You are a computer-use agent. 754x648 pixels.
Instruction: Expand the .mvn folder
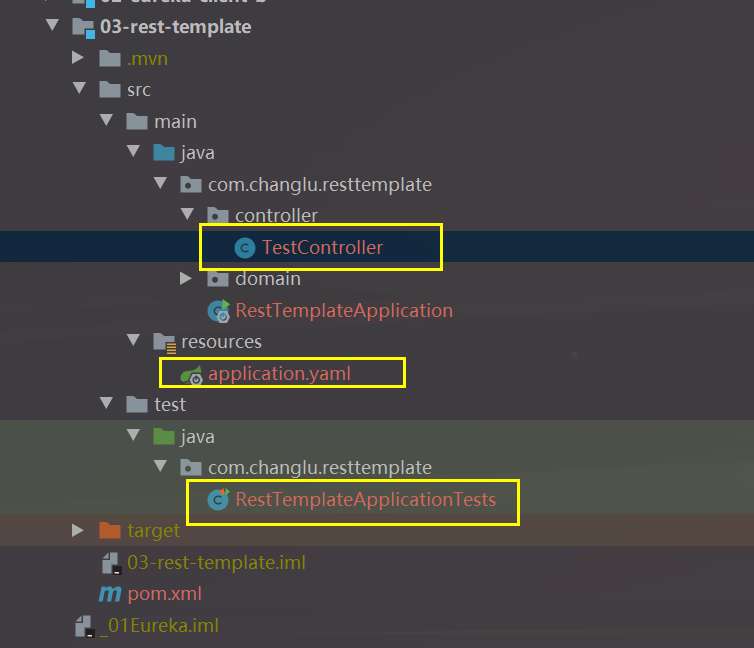(79, 59)
